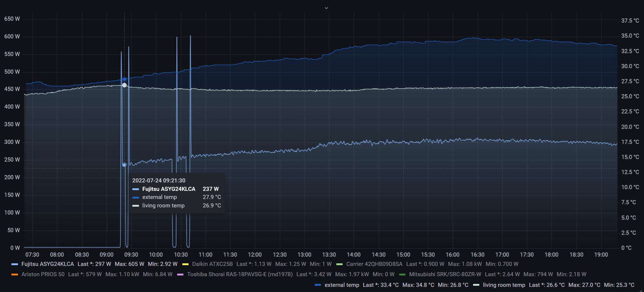Click the Ariston 'Max: 1.10 kW' legend value
This screenshot has height=292, width=644.
(x=122, y=274)
